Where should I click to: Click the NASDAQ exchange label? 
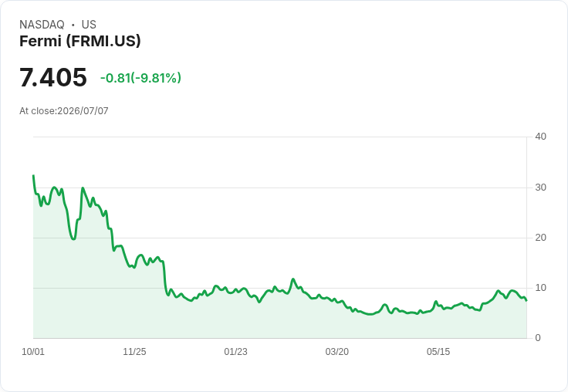click(42, 25)
